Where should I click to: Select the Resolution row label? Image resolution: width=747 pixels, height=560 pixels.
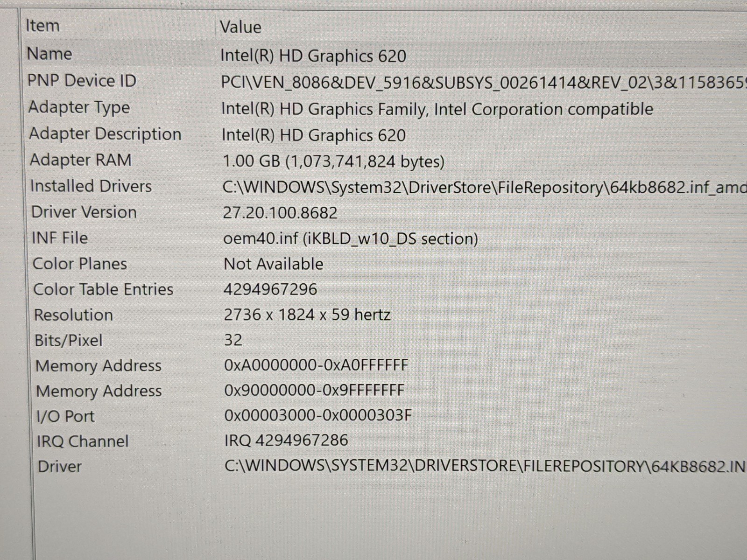pyautogui.click(x=73, y=315)
